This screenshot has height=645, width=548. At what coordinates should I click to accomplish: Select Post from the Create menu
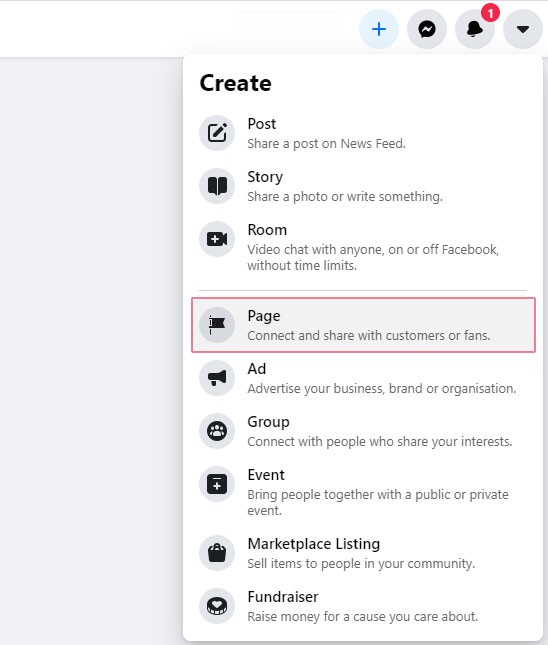363,133
